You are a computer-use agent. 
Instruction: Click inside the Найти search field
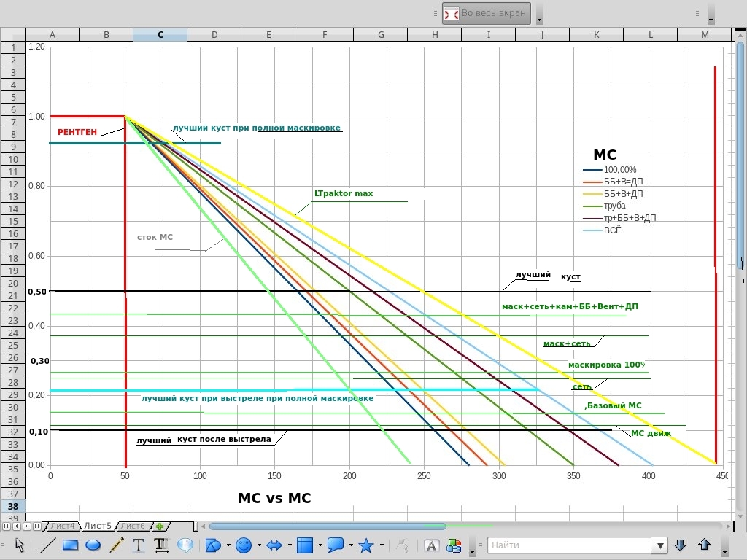click(x=569, y=545)
